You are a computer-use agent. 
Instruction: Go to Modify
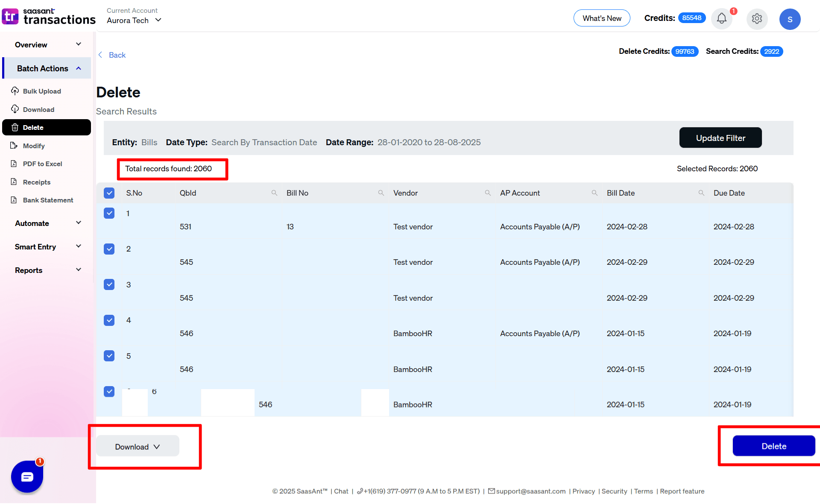click(34, 146)
